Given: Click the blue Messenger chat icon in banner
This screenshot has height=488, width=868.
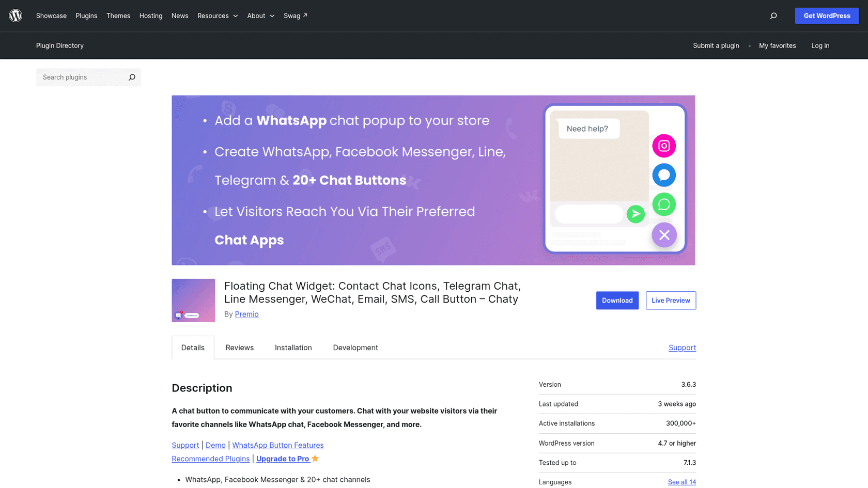Looking at the screenshot, I should 664,175.
